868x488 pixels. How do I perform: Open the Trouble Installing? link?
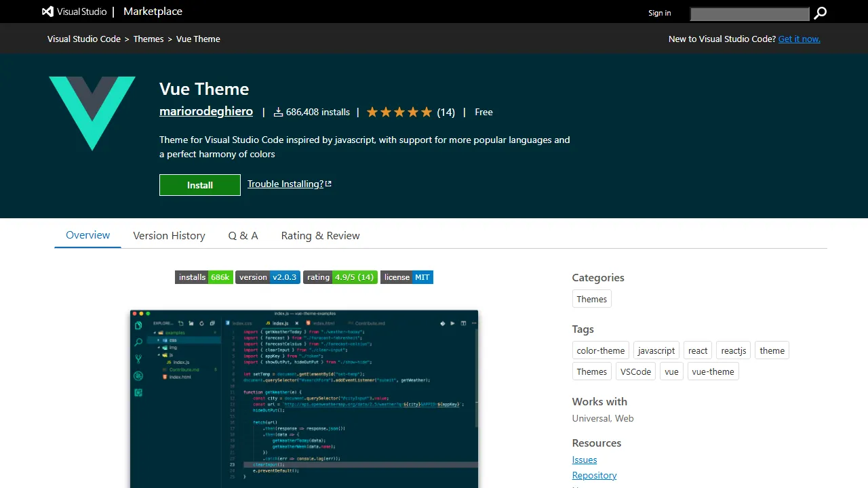(x=285, y=184)
